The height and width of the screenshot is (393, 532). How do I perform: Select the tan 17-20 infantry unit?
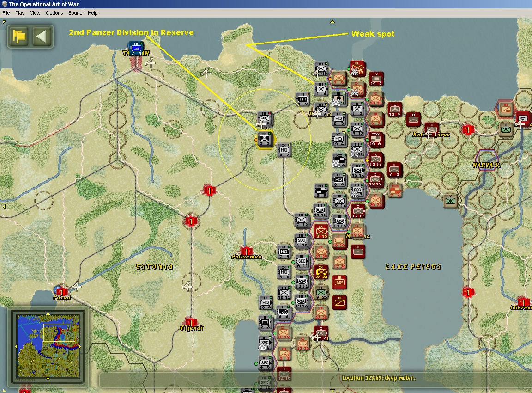(x=339, y=262)
